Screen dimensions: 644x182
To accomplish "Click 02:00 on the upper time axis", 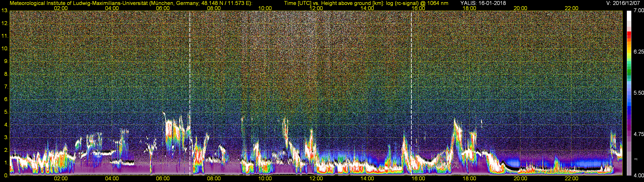I will (61, 8).
